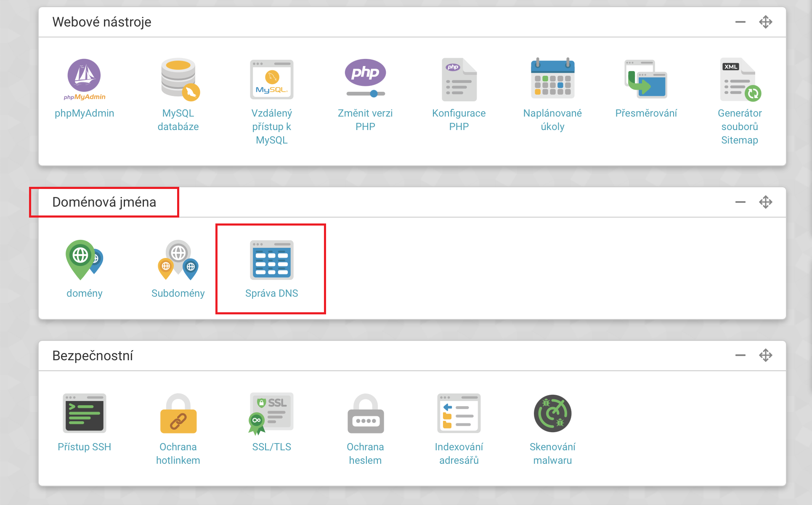Click the Generátor souborů Sitemap link

click(740, 127)
